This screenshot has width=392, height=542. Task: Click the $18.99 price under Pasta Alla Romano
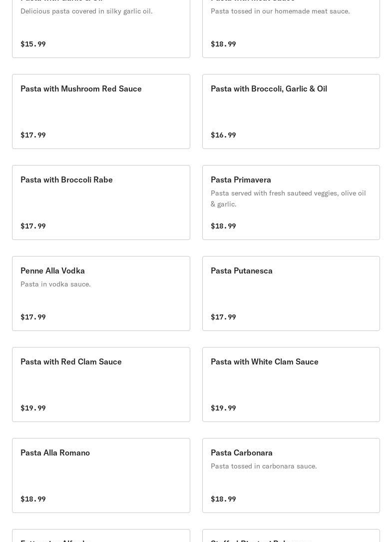(33, 499)
